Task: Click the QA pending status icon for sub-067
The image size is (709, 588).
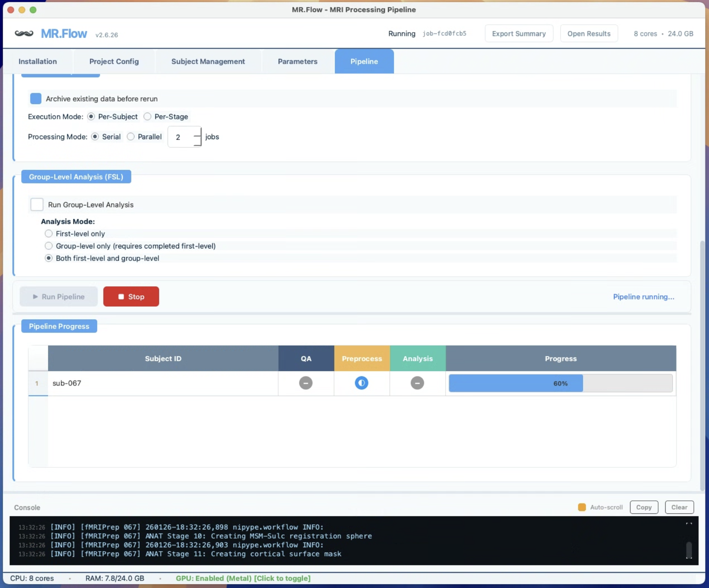Action: pyautogui.click(x=305, y=383)
